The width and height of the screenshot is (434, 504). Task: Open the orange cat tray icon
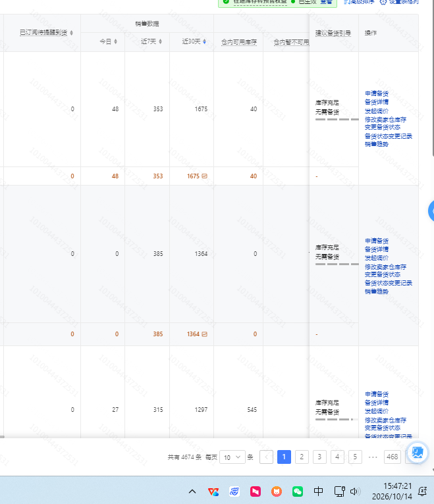pos(277,491)
